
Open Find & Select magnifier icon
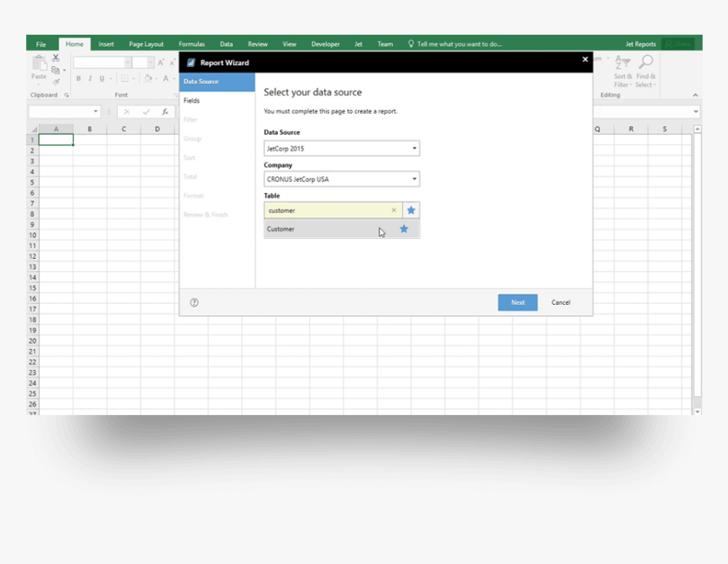tap(645, 71)
